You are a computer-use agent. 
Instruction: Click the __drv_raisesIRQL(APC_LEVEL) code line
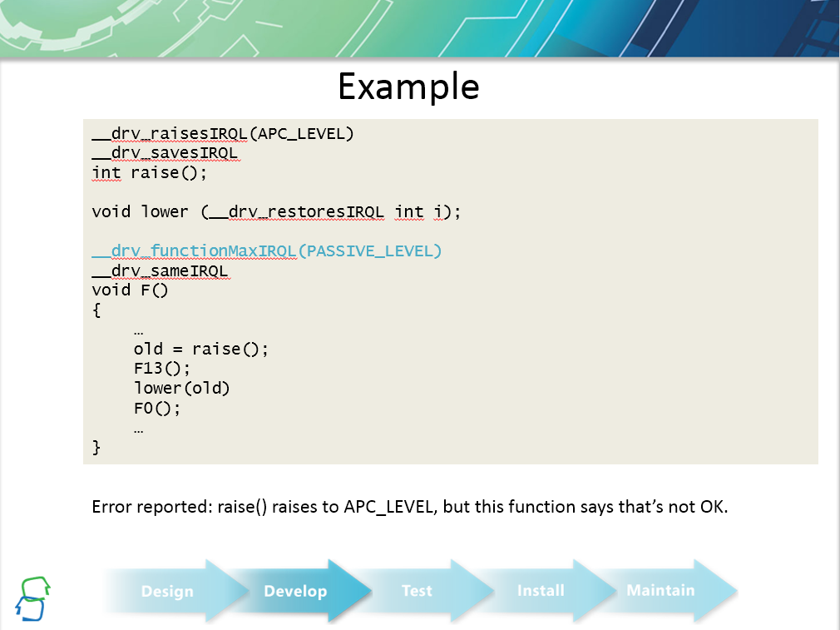[x=223, y=134]
